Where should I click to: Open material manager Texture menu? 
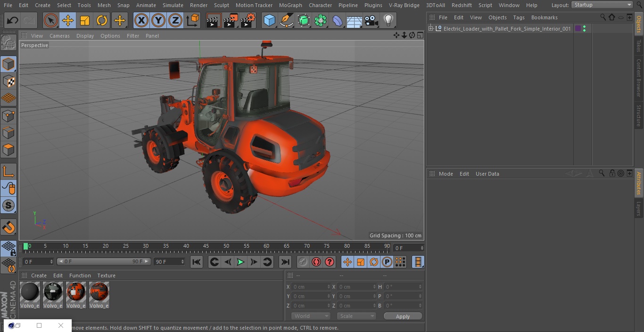click(106, 275)
